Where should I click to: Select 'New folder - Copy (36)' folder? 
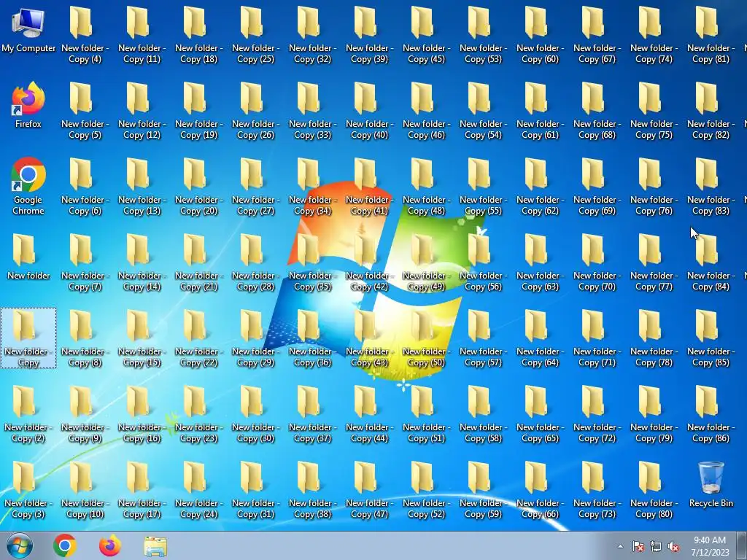coord(312,338)
